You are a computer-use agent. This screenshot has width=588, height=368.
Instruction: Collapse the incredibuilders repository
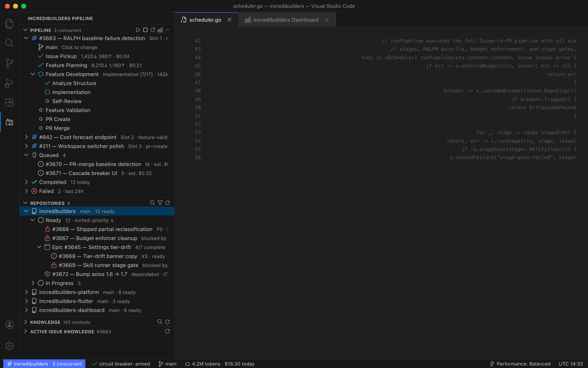coord(26,211)
